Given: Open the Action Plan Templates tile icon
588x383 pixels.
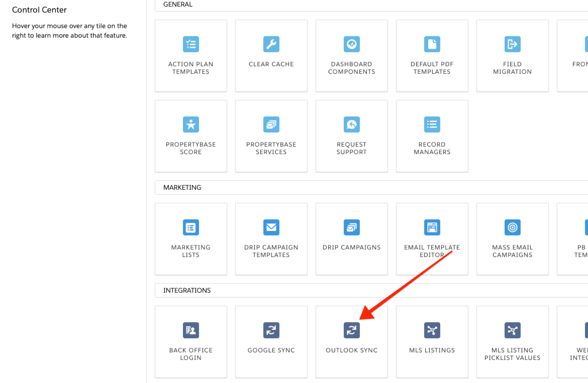Looking at the screenshot, I should pos(191,44).
